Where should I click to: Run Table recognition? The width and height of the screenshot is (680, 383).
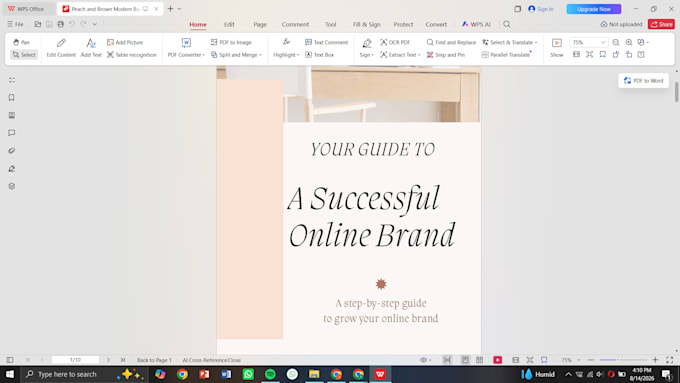coord(131,55)
